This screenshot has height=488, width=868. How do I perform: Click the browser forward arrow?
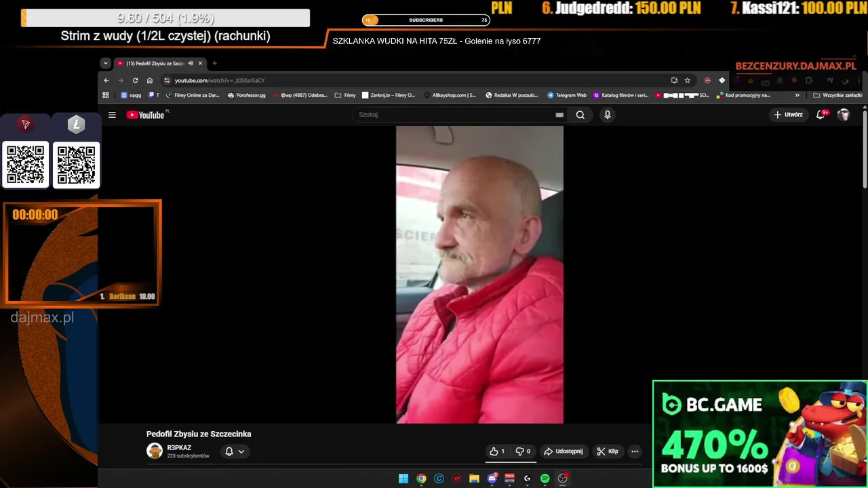click(121, 80)
